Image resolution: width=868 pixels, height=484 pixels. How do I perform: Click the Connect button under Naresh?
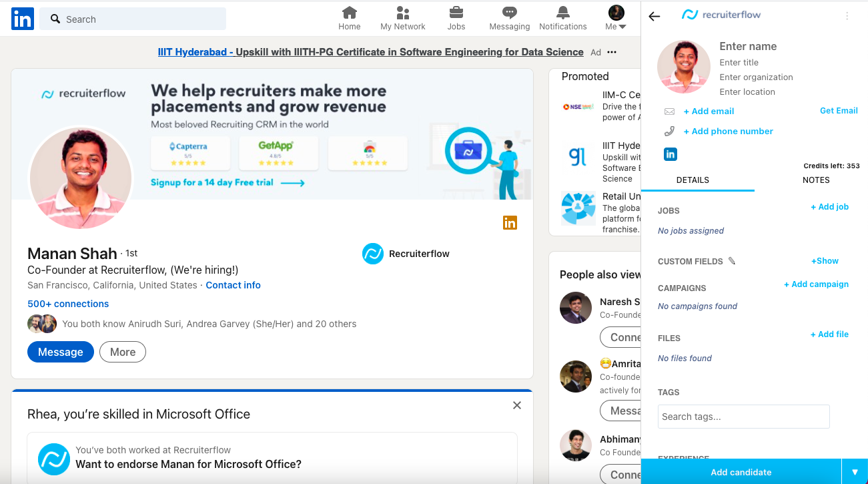[x=620, y=338]
